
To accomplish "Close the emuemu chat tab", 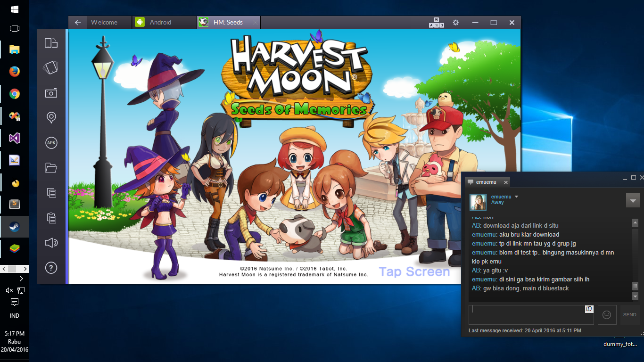I will (x=506, y=182).
